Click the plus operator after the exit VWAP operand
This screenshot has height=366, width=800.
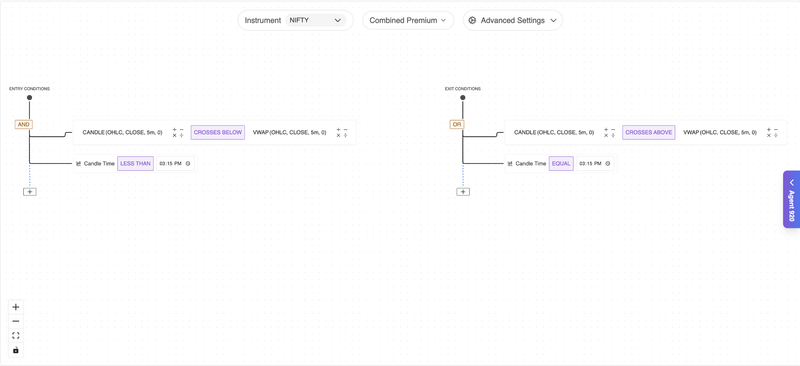tap(769, 130)
